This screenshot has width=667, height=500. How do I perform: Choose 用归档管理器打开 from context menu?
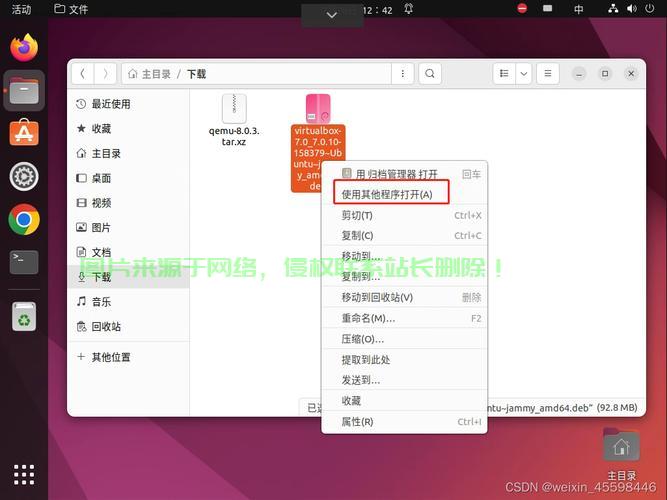click(404, 174)
